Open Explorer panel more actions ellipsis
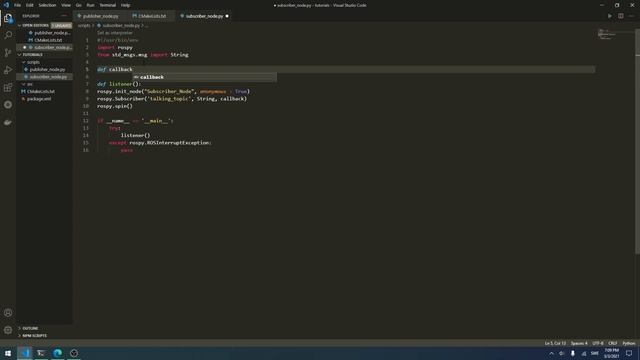640x360 pixels. point(64,16)
